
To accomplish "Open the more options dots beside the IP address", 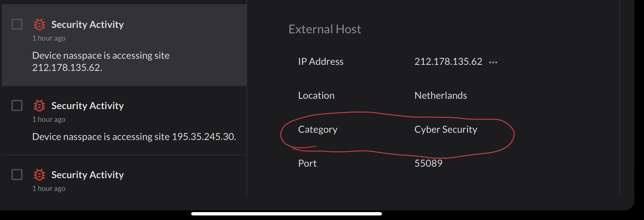I will click(x=493, y=62).
